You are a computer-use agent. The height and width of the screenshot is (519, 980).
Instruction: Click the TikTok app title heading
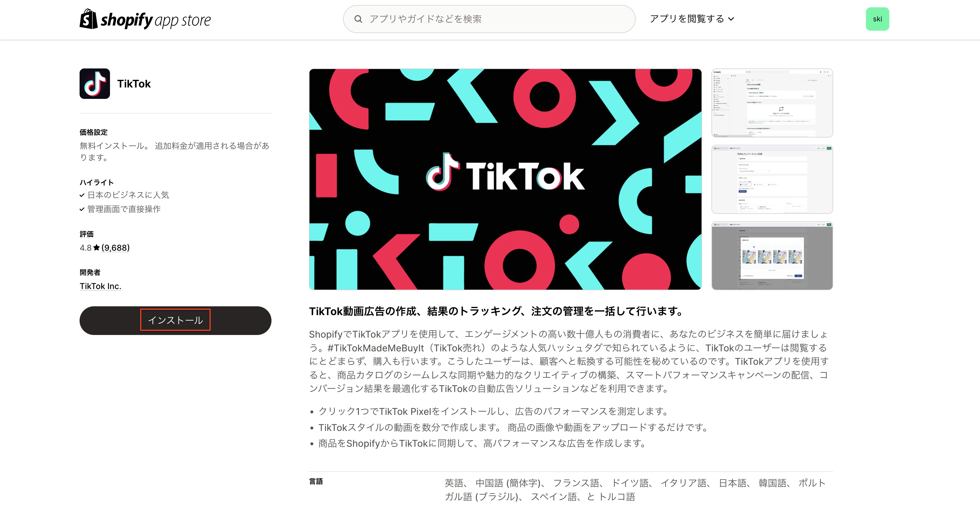click(x=134, y=84)
